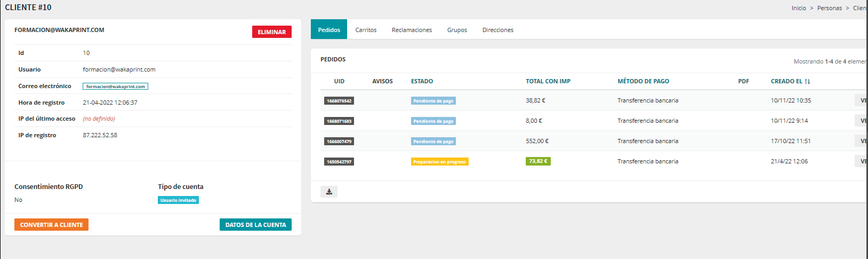The height and width of the screenshot is (259, 868).
Task: Open order UID 1666007479
Action: tap(339, 142)
